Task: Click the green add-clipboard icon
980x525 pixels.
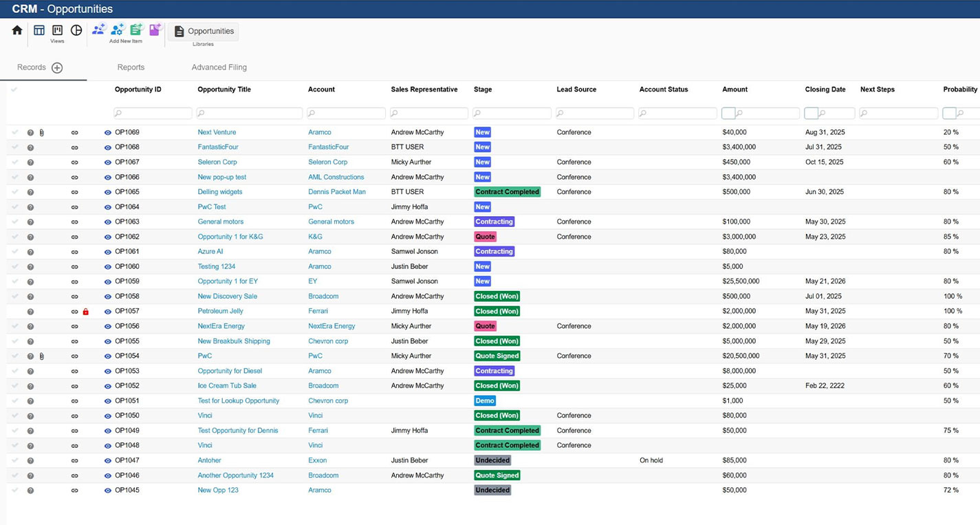Action: (x=136, y=30)
